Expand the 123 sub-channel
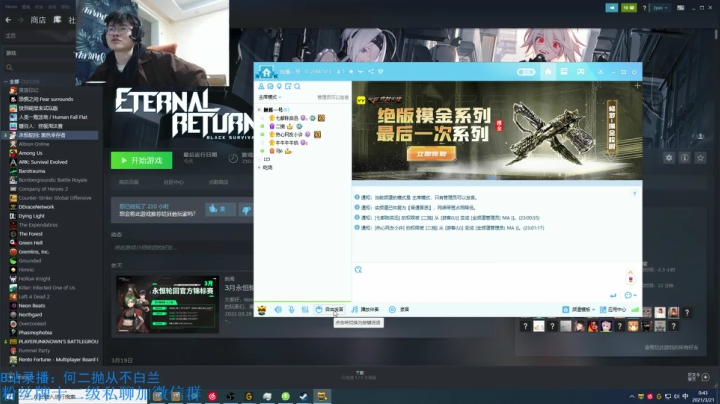Screen dimensions: 720x404 (x=259, y=159)
